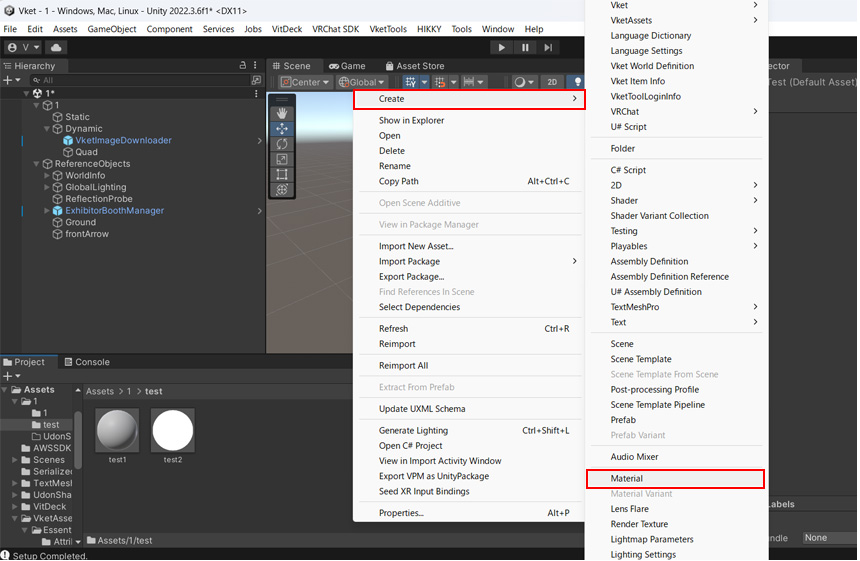
Task: Click the cloud services icon
Action: point(56,47)
